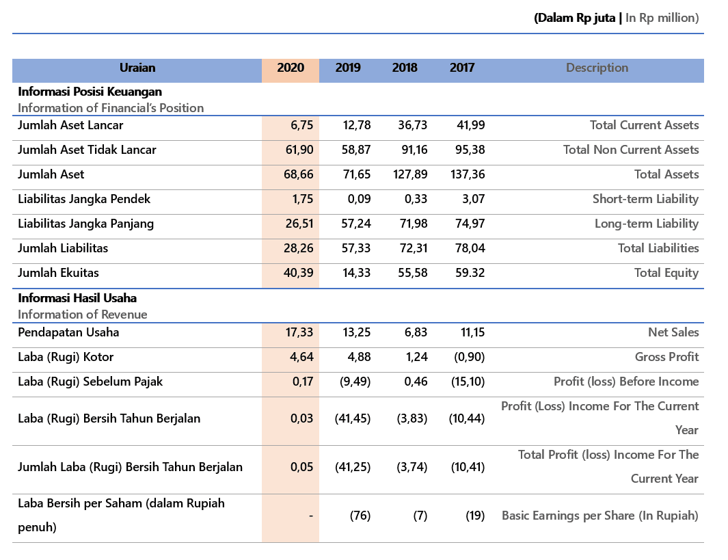Viewport: 728px width, 560px height.
Task: Click the 'Jumlah Liabilitas' row label
Action: [x=63, y=248]
